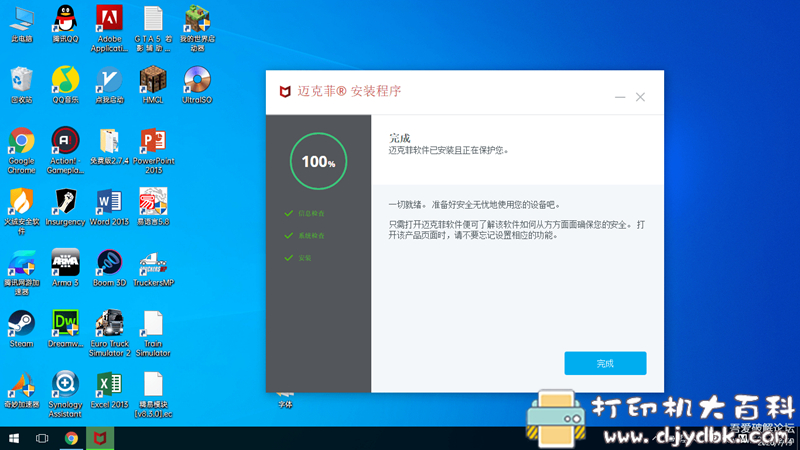Screen dimensions: 800x450
Task: Close the McAfee installer window
Action: [640, 97]
